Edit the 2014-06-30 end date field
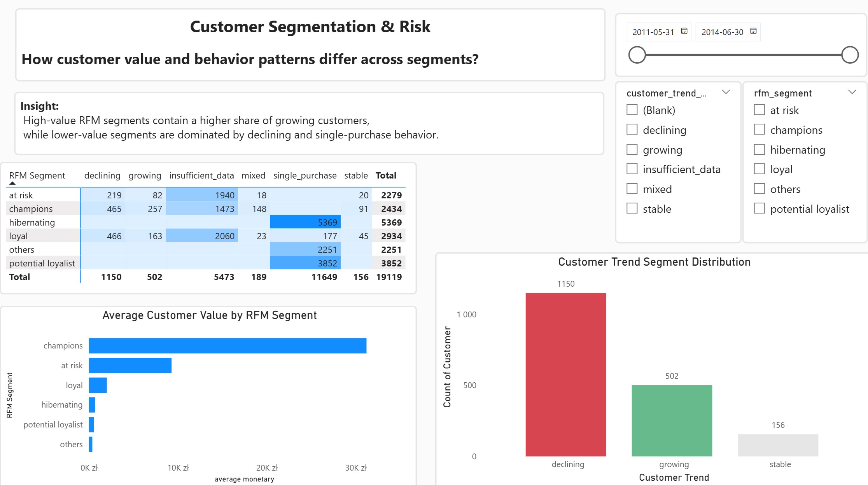 tap(722, 32)
